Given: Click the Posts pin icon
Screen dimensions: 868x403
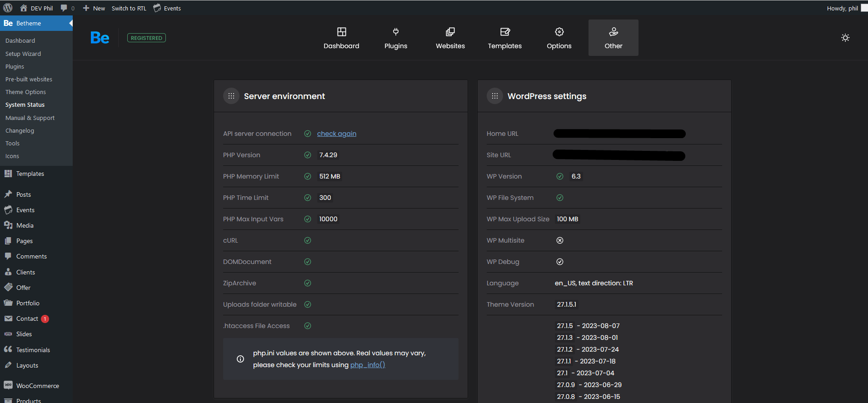Looking at the screenshot, I should coord(8,194).
